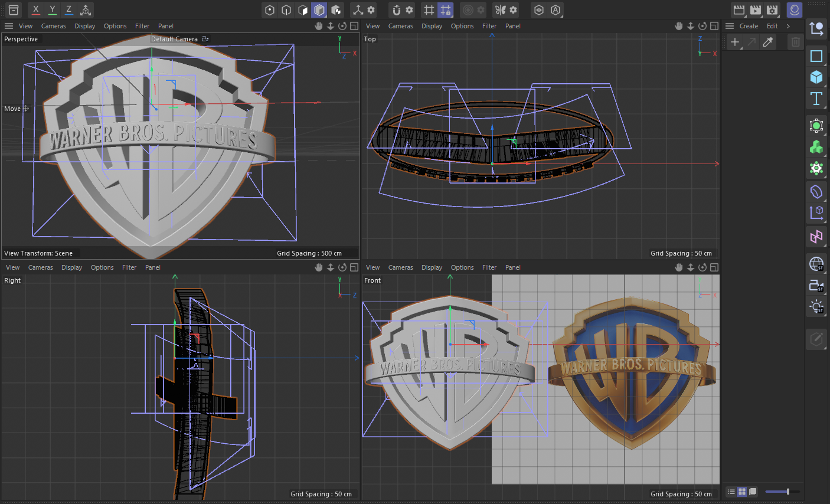Viewport: 830px width, 504px height.
Task: Open Options menu in Right viewport
Action: click(x=102, y=267)
